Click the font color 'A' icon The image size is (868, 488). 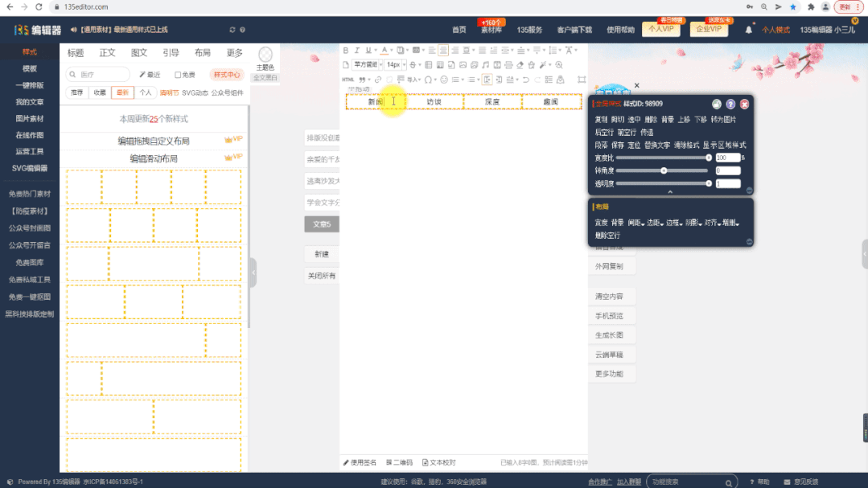point(385,51)
